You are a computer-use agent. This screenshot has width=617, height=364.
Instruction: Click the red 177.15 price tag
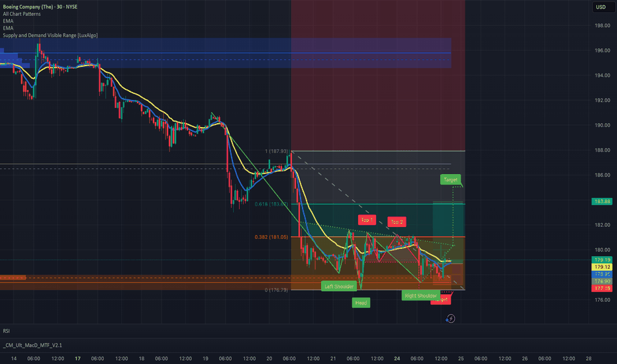tap(601, 289)
